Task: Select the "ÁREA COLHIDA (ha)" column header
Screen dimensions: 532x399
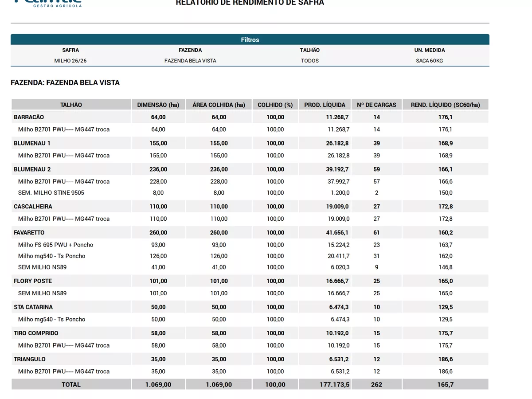Action: pyautogui.click(x=219, y=105)
